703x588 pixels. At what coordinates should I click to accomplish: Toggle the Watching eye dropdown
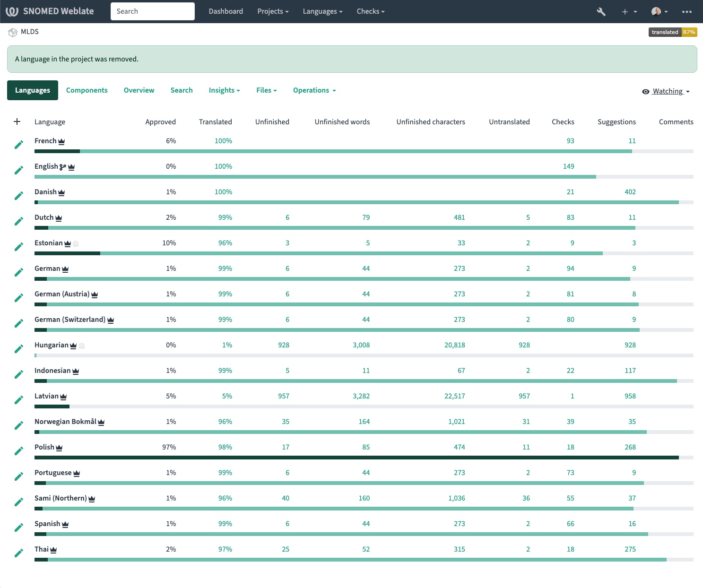point(666,91)
